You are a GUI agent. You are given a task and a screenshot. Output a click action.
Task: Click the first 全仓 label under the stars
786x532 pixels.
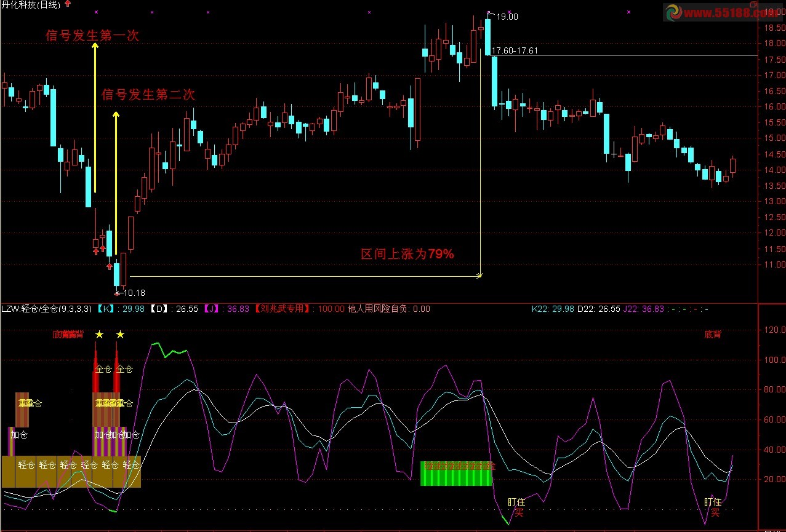coord(103,369)
